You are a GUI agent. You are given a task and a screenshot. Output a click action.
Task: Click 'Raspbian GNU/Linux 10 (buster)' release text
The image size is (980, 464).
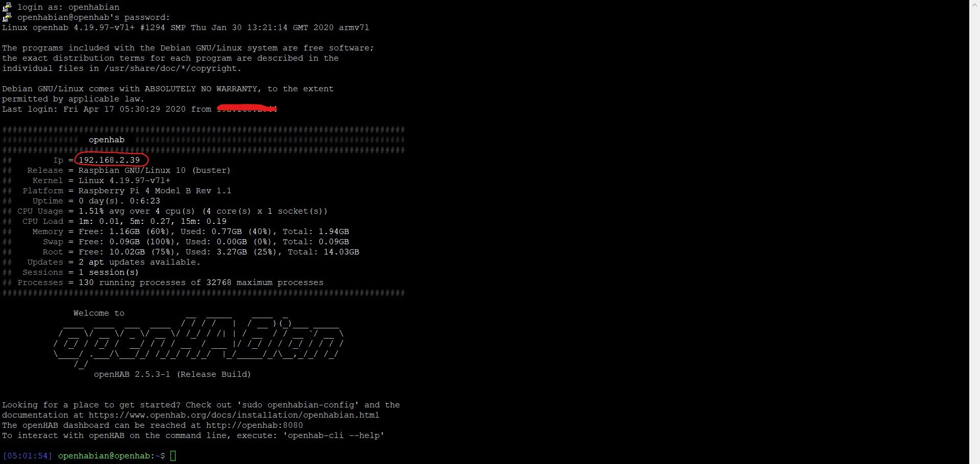(155, 170)
